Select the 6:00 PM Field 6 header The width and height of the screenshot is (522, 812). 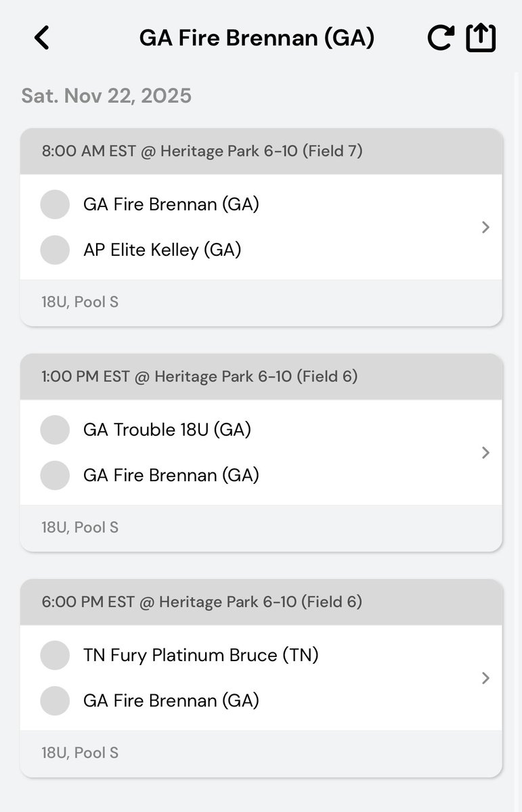[202, 602]
